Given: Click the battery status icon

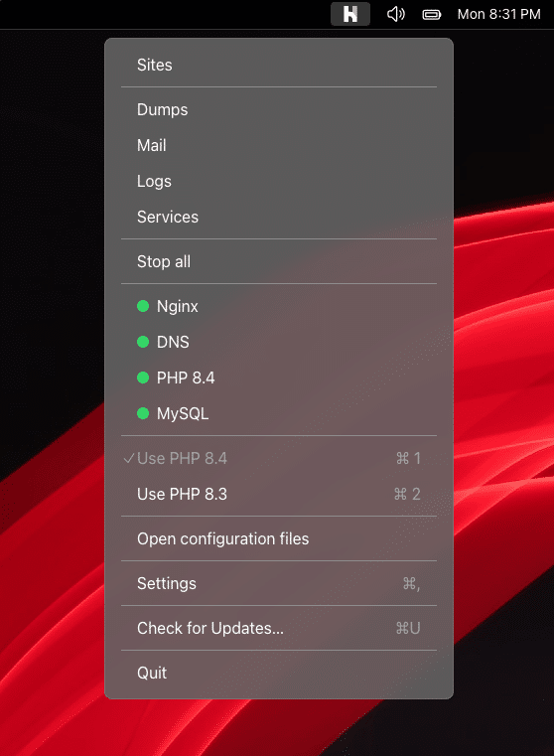Looking at the screenshot, I should tap(432, 15).
